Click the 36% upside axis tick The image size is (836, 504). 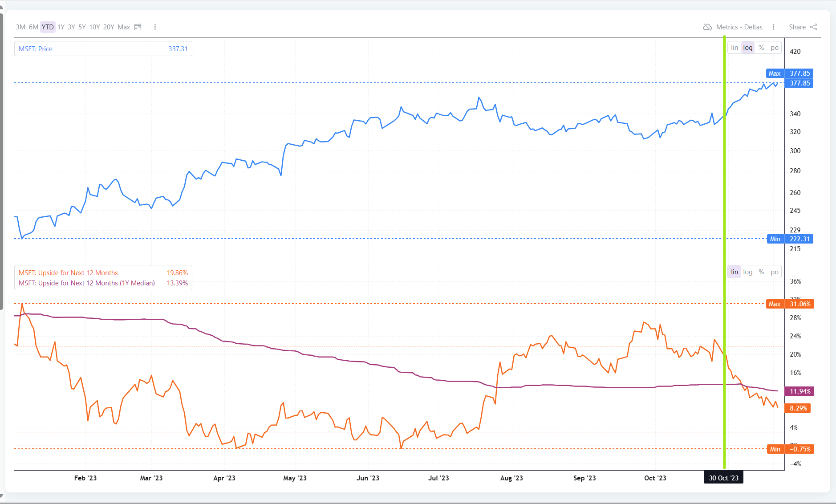[x=795, y=281]
